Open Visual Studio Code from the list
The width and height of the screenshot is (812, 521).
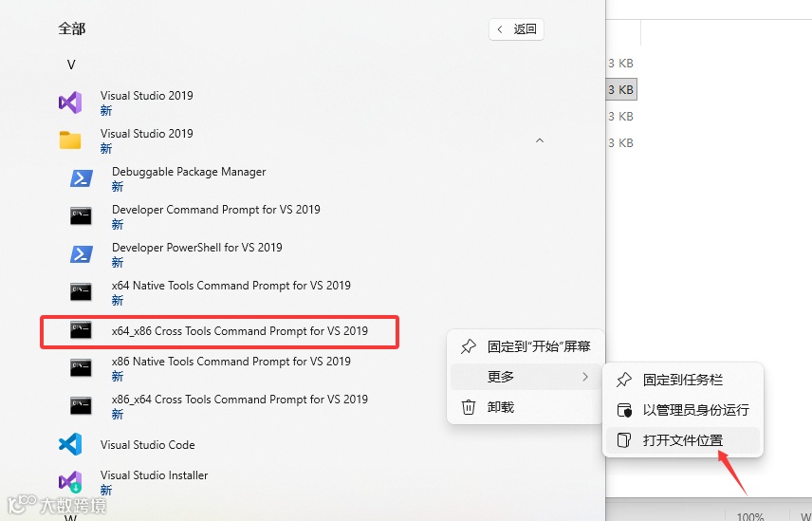pyautogui.click(x=148, y=445)
